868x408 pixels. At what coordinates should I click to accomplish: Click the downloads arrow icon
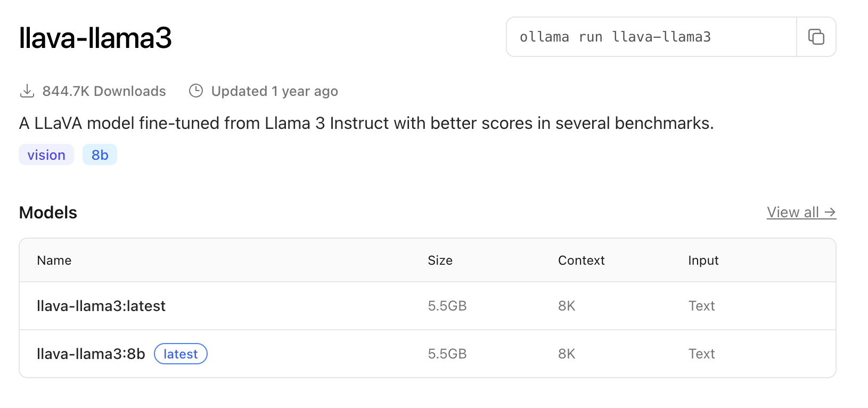point(27,91)
